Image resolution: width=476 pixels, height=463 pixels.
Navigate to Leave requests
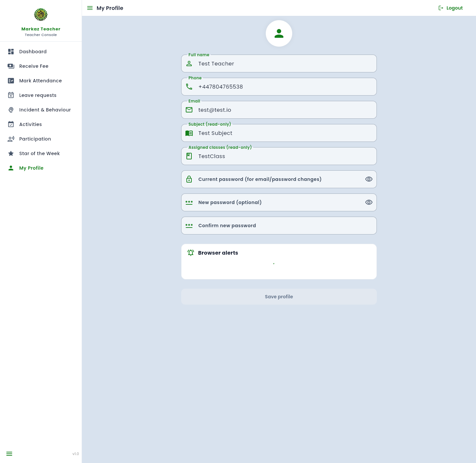tap(41, 95)
